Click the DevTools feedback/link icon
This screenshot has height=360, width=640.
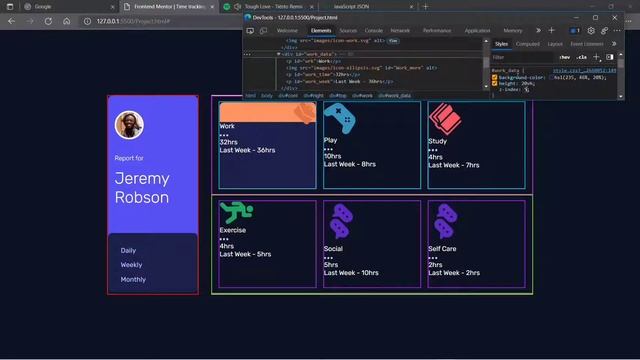(x=604, y=31)
